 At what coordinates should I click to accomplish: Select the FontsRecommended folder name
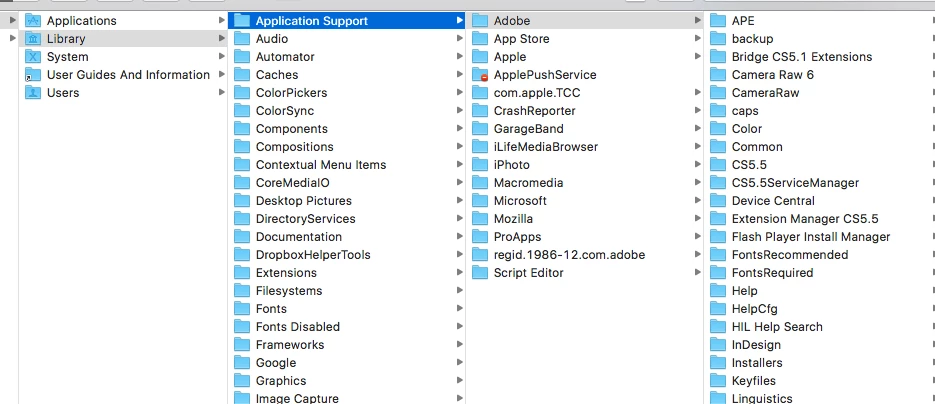[790, 255]
